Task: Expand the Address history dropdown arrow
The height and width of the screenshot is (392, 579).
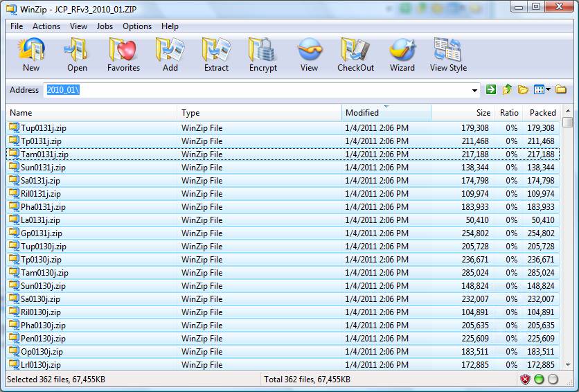Action: (474, 90)
